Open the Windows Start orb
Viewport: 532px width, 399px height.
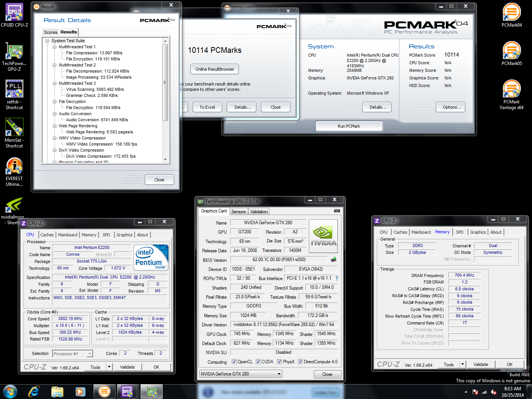tap(10, 391)
